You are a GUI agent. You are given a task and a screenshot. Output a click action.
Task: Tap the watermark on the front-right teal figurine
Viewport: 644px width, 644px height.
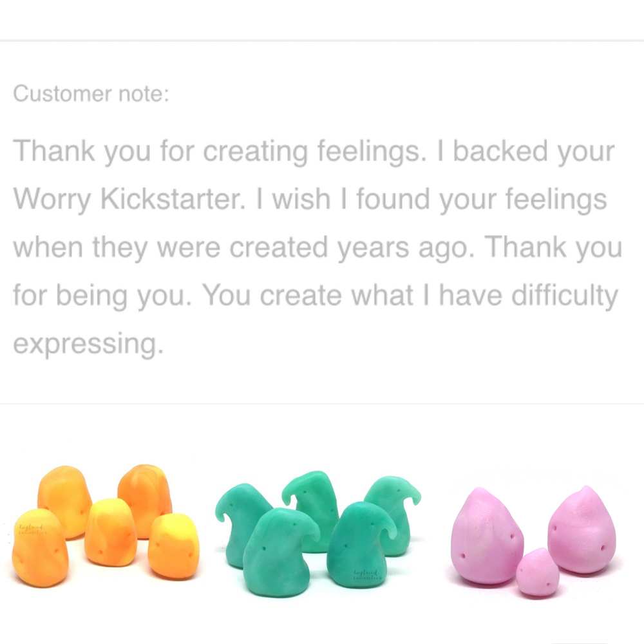pos(367,574)
